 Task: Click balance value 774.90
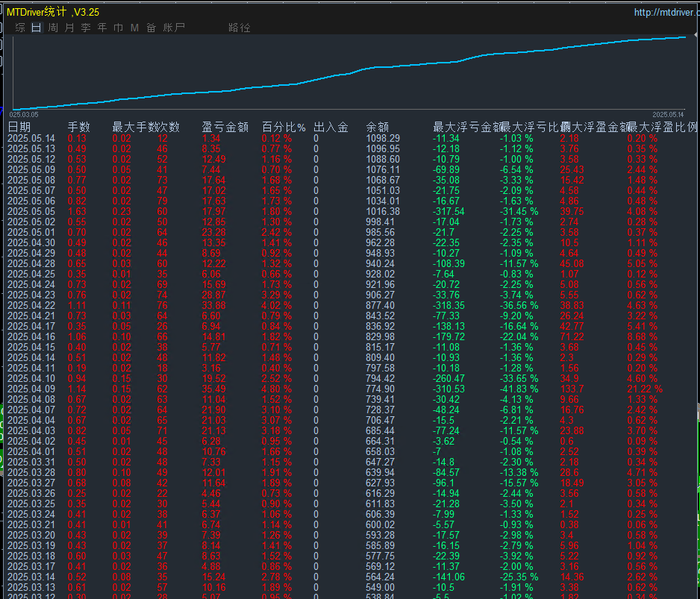tap(381, 389)
